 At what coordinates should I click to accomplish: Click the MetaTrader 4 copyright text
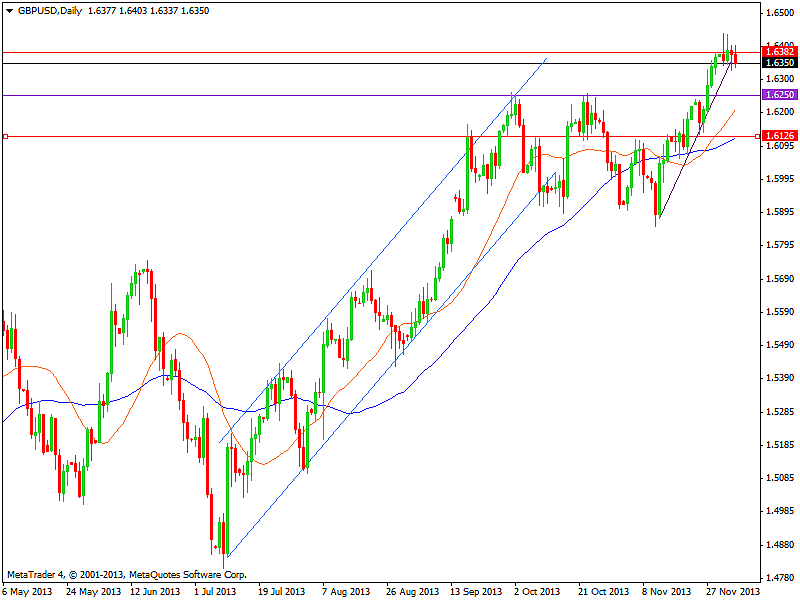coord(125,575)
